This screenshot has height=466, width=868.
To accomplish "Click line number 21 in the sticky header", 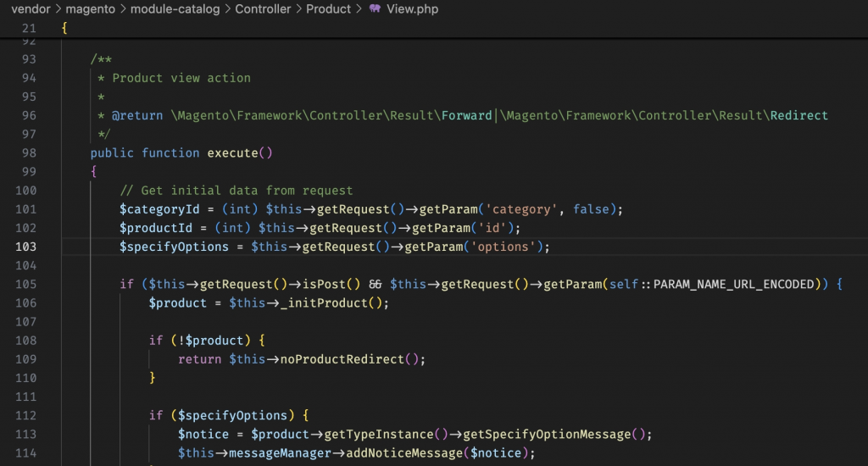I will [29, 28].
